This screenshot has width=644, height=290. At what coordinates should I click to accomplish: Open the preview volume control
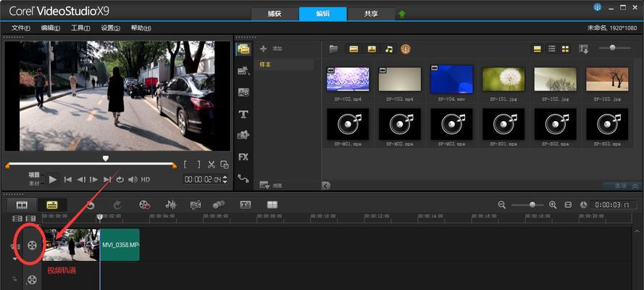pos(133,180)
